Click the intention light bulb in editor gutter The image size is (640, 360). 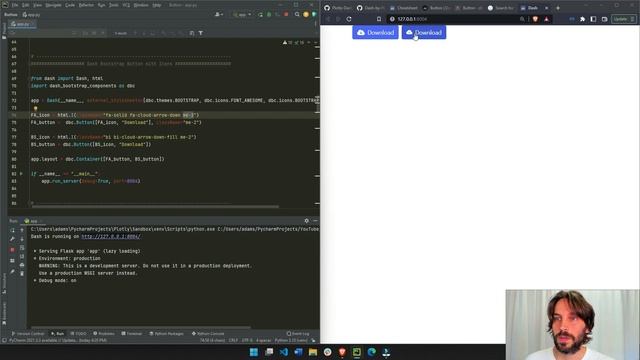[x=36, y=109]
